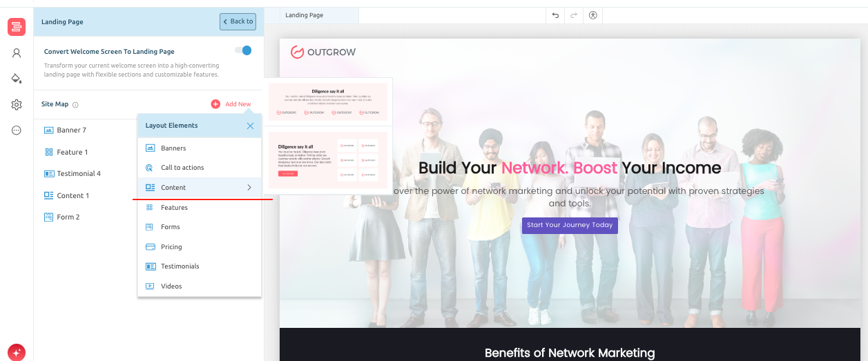Choose Pricing from Layout Elements
Viewport: 868px width, 361px height.
coord(171,247)
